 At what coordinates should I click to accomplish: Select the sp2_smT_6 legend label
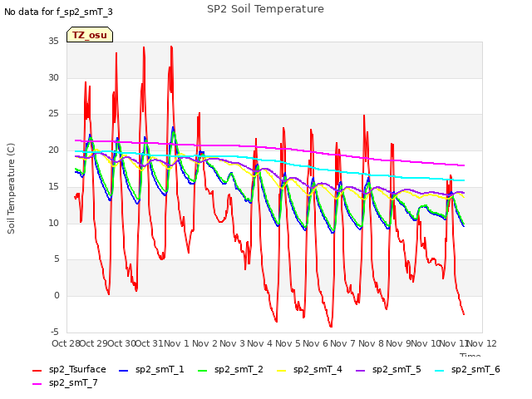(x=475, y=369)
